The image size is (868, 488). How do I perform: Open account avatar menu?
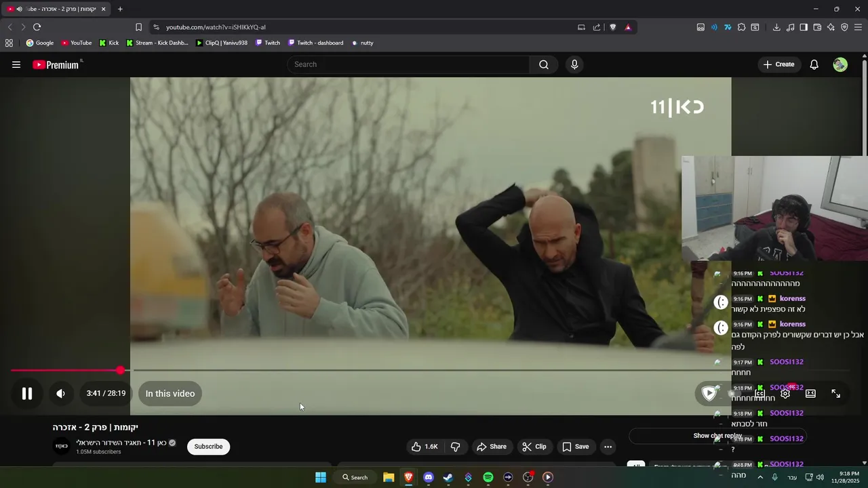(x=840, y=64)
